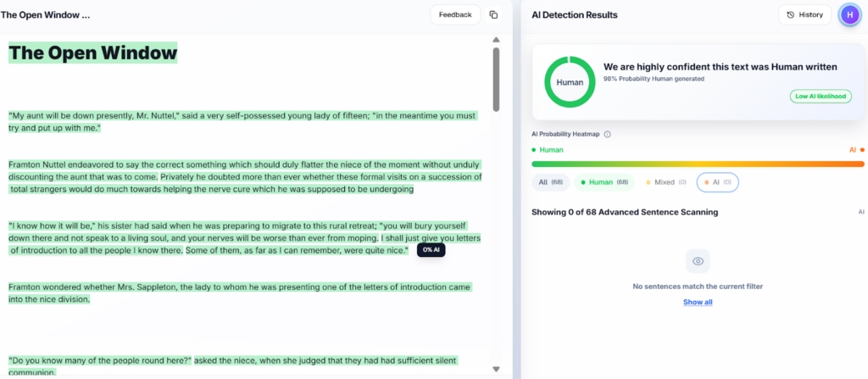Select the Human (68) filter
The height and width of the screenshot is (379, 868).
[x=604, y=182]
